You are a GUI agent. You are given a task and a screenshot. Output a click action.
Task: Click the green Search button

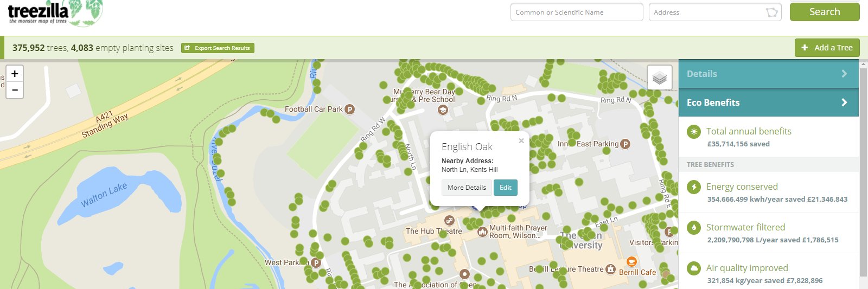tap(825, 12)
